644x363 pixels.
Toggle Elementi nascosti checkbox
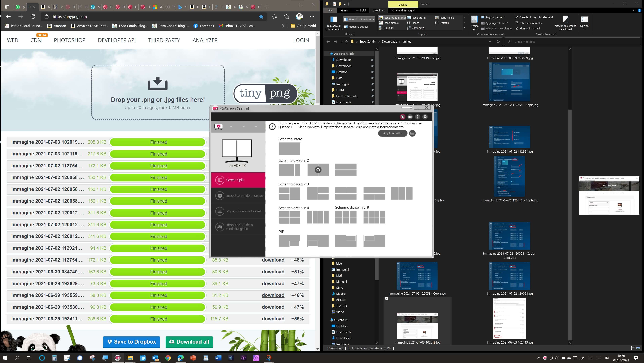[517, 28]
